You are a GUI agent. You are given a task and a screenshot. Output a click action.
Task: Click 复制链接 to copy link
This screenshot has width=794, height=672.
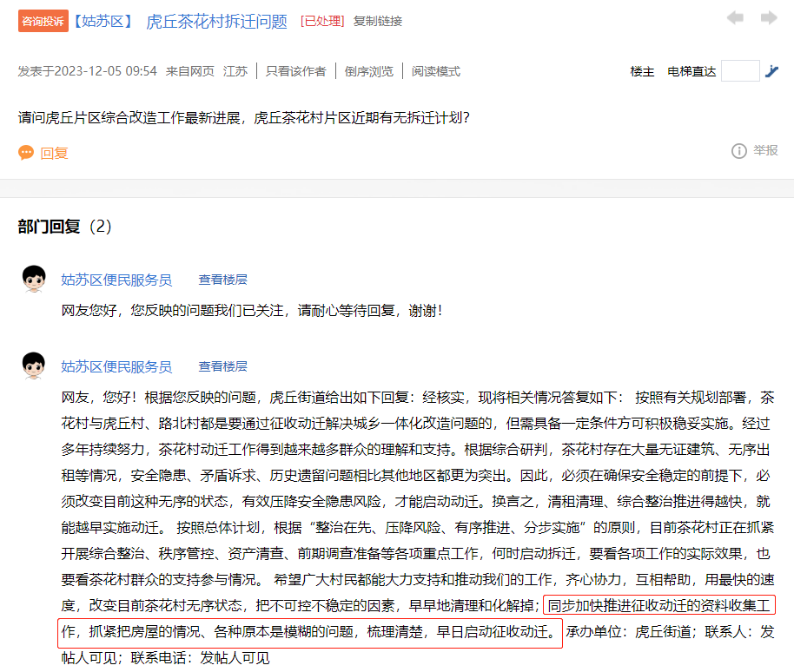(378, 21)
